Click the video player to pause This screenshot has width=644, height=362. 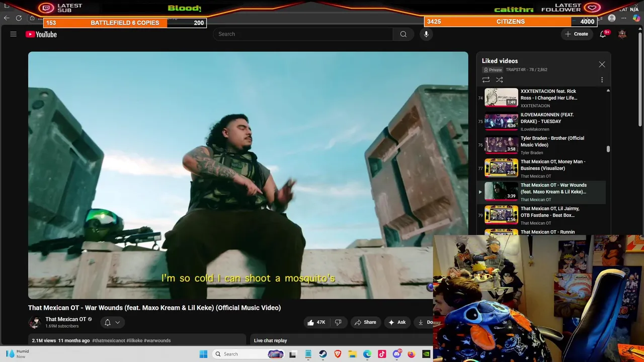[x=248, y=175]
